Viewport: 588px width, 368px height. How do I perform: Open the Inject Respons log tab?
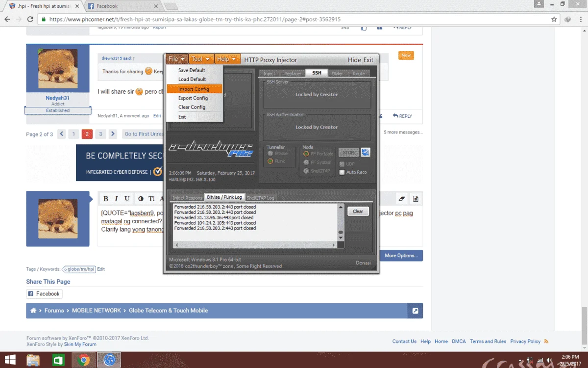tap(187, 198)
